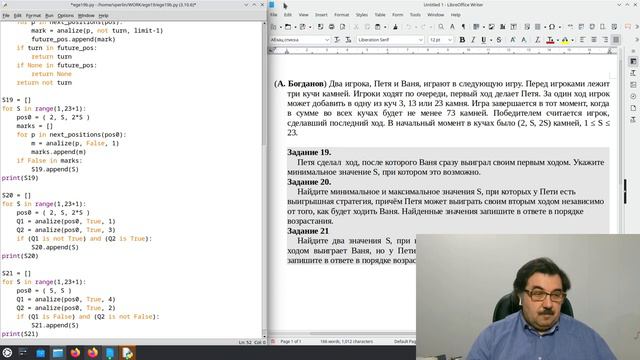
Task: Click Page 1 of 1 in status bar
Action: point(291,341)
